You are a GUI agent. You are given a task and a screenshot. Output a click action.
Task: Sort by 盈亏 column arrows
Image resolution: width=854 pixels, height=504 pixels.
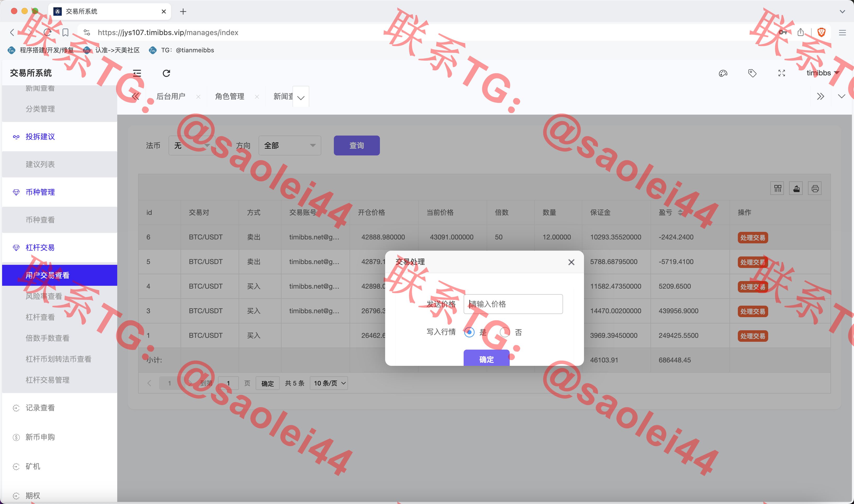[680, 212]
